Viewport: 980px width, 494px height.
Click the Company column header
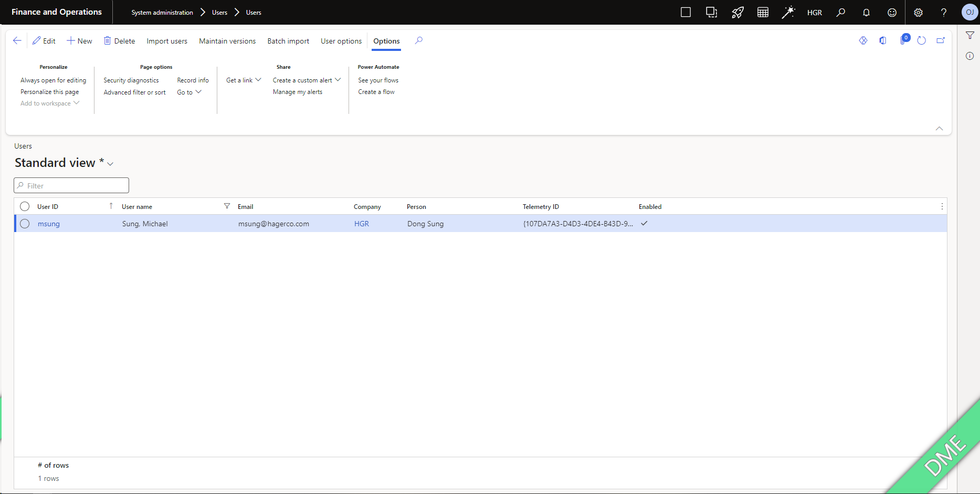367,207
